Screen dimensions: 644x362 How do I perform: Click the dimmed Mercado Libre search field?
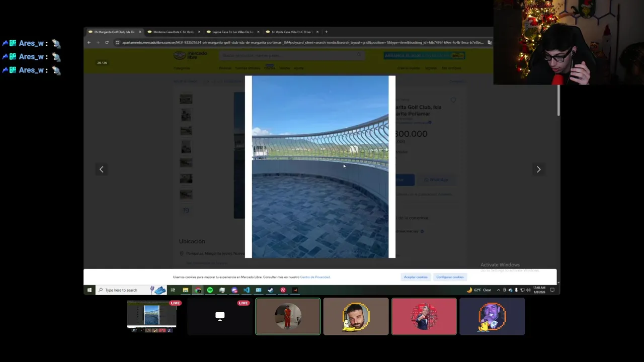point(292,55)
